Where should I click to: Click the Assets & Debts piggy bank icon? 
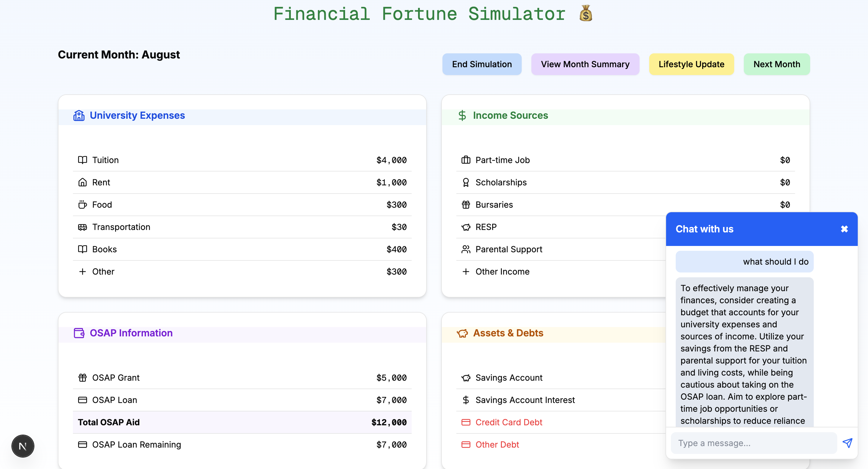point(462,333)
